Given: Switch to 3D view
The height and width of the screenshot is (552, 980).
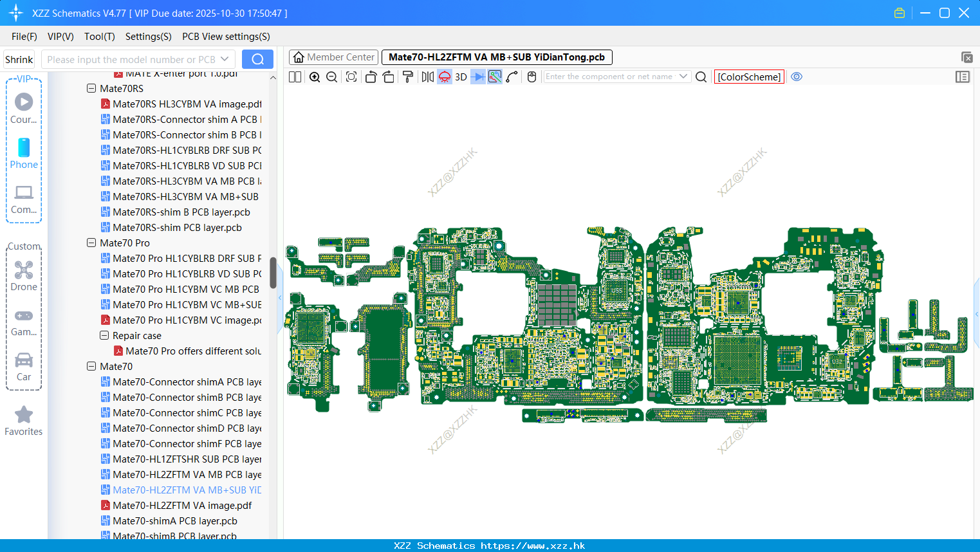Looking at the screenshot, I should point(461,77).
